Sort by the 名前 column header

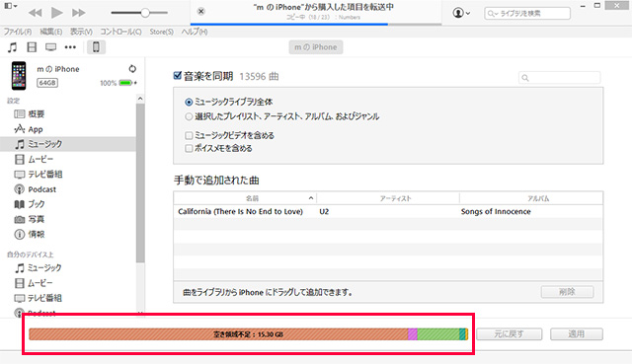point(245,198)
